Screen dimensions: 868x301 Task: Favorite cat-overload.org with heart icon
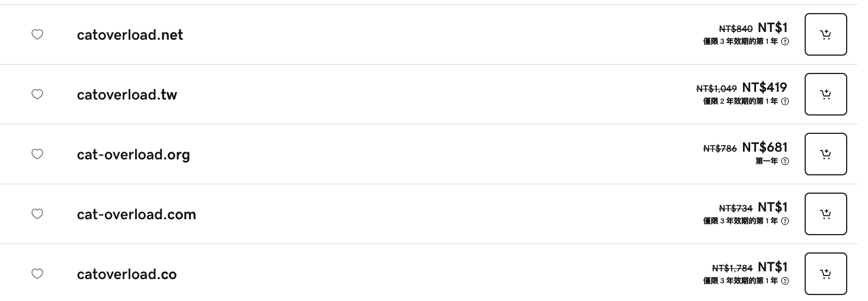pyautogui.click(x=37, y=154)
